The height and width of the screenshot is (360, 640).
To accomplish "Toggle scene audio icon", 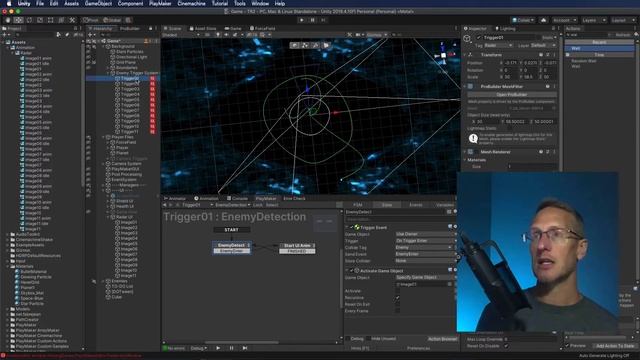I will [226, 35].
